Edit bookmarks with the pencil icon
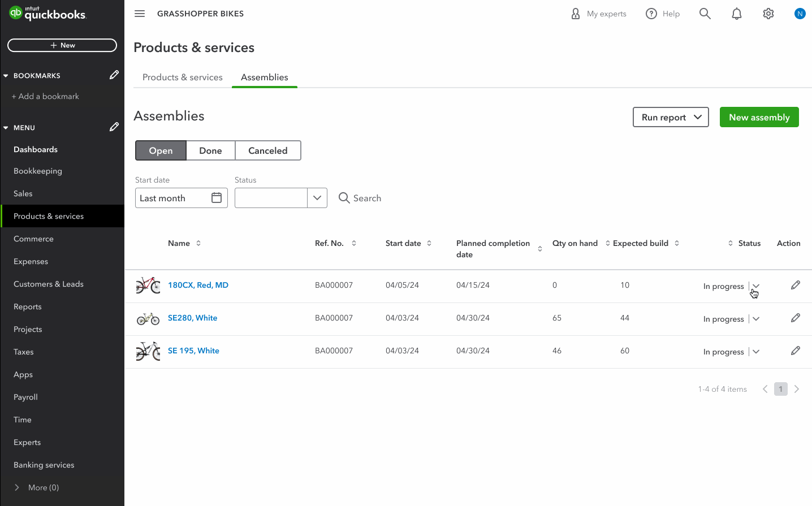 point(114,75)
